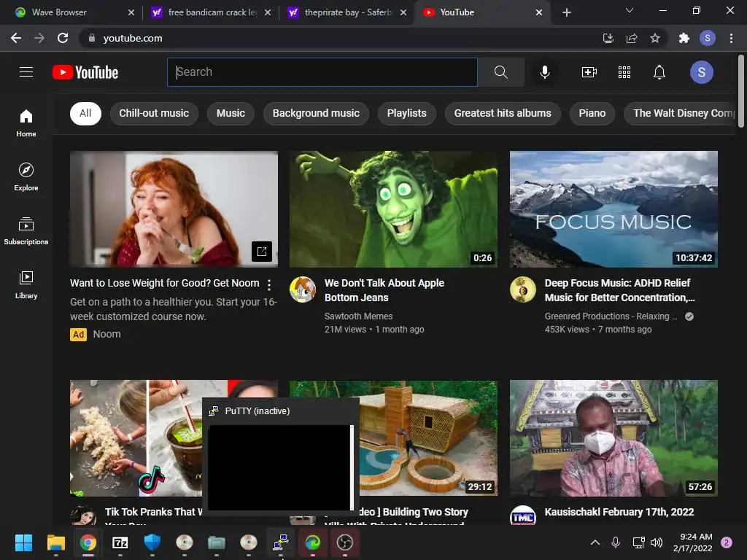This screenshot has width=747, height=560.
Task: Open the green cartoon character thumbnail
Action: [x=393, y=209]
